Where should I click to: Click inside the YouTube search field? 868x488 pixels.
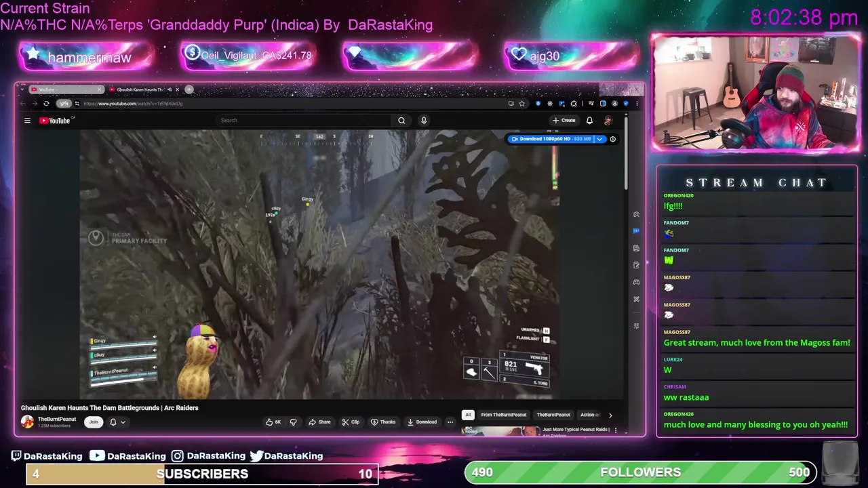304,121
